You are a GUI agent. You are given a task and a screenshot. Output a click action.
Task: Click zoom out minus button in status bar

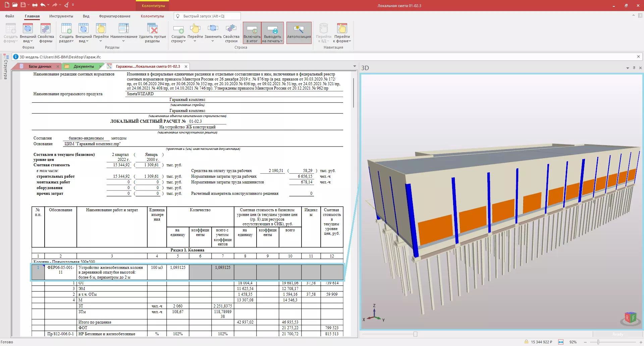[x=585, y=342]
